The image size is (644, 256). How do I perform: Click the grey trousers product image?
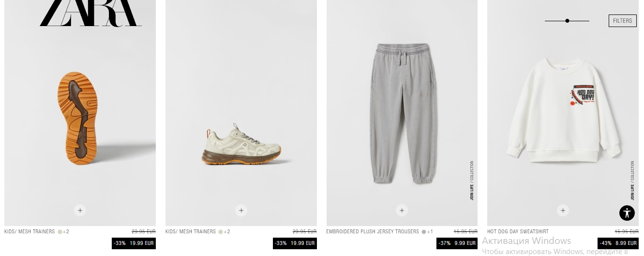tap(402, 113)
